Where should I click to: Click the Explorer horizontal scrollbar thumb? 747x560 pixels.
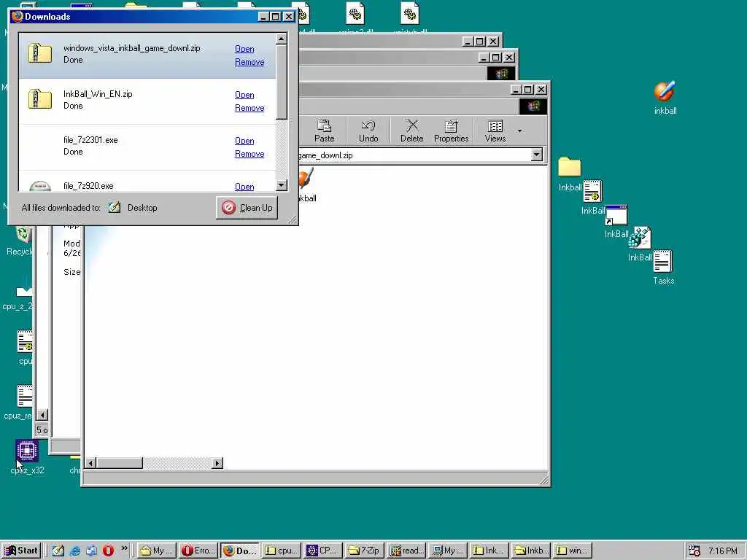point(120,463)
